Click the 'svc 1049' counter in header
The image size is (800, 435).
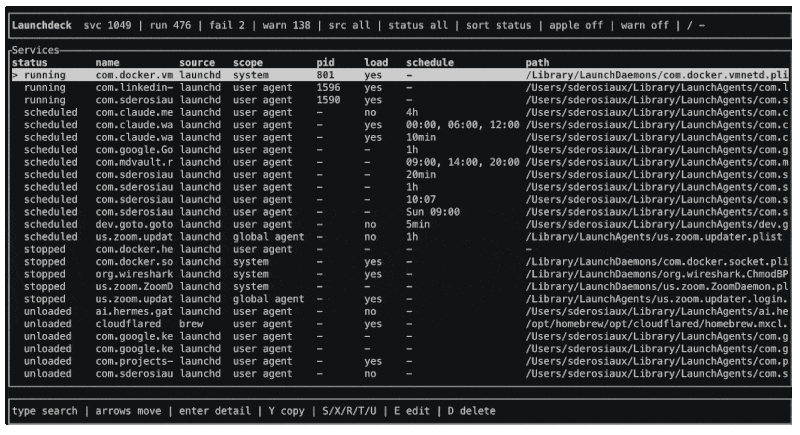(x=107, y=25)
